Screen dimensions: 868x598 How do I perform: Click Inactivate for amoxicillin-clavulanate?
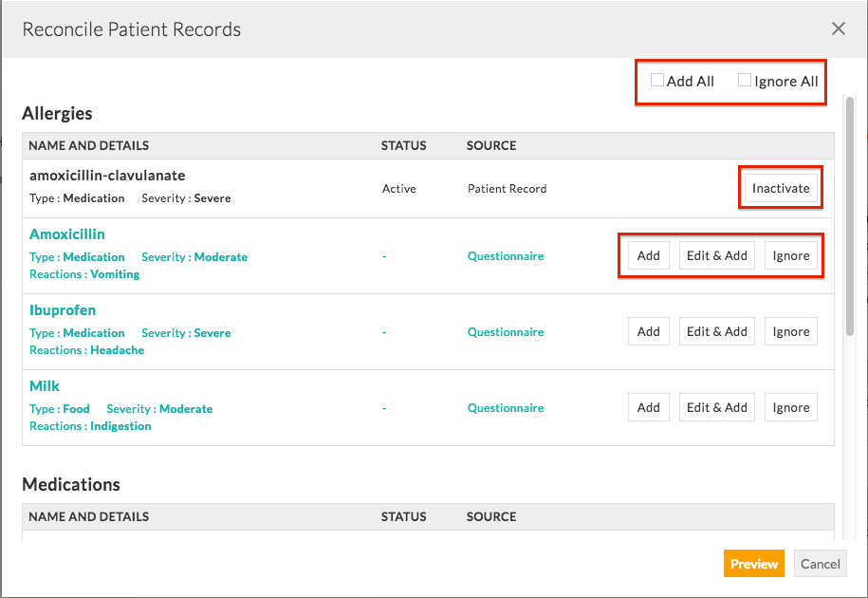pos(780,187)
